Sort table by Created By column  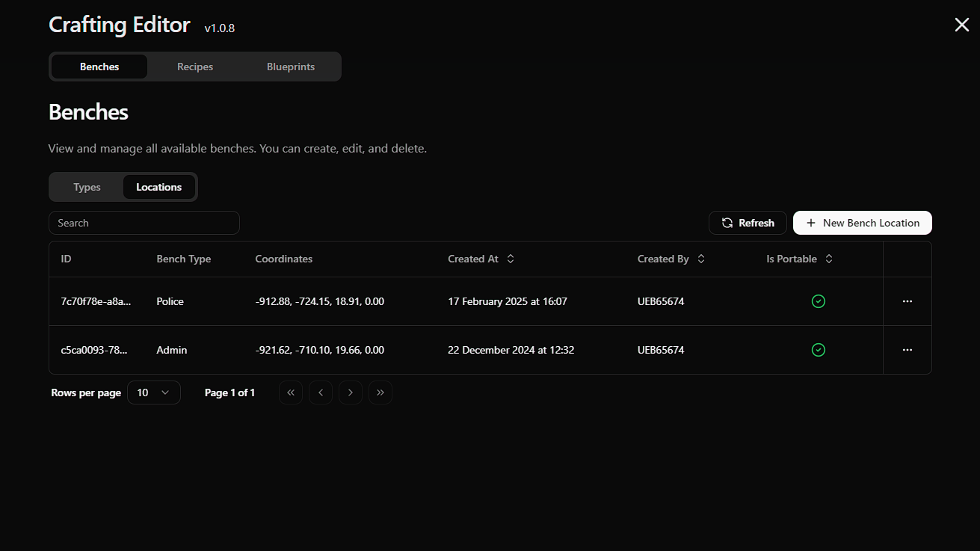coord(671,259)
